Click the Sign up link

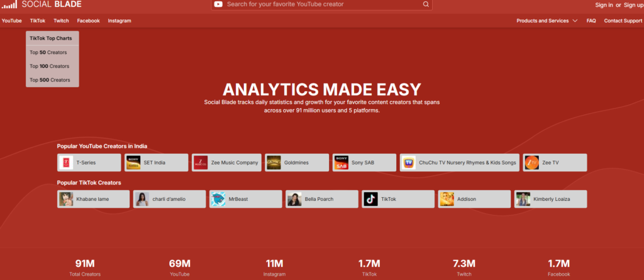[633, 5]
